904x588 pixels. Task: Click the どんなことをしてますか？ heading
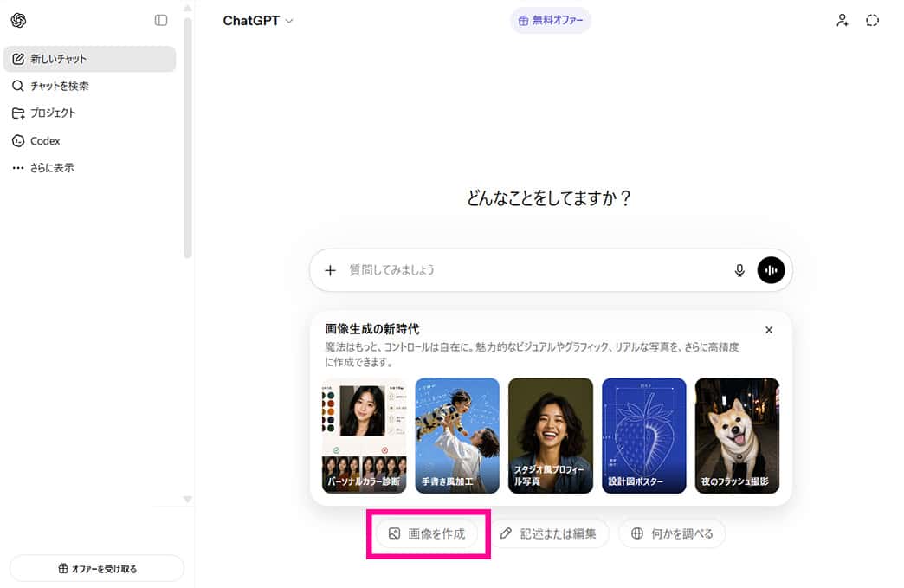point(549,198)
